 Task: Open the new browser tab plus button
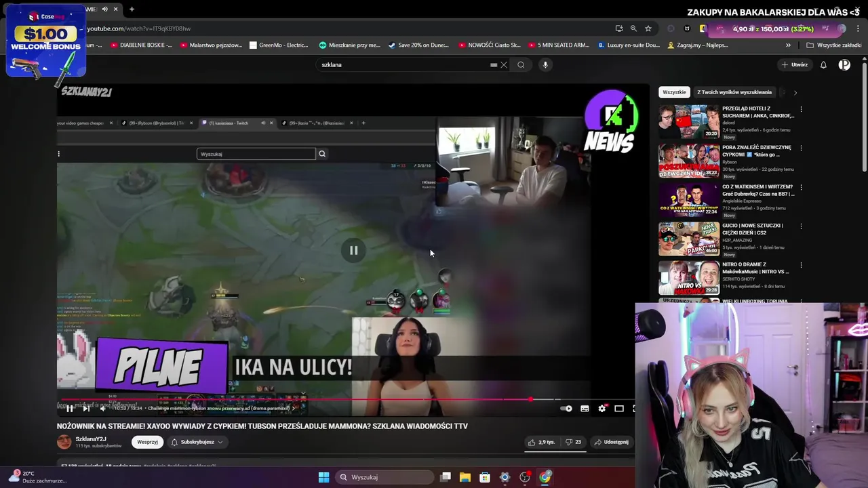[x=132, y=9]
